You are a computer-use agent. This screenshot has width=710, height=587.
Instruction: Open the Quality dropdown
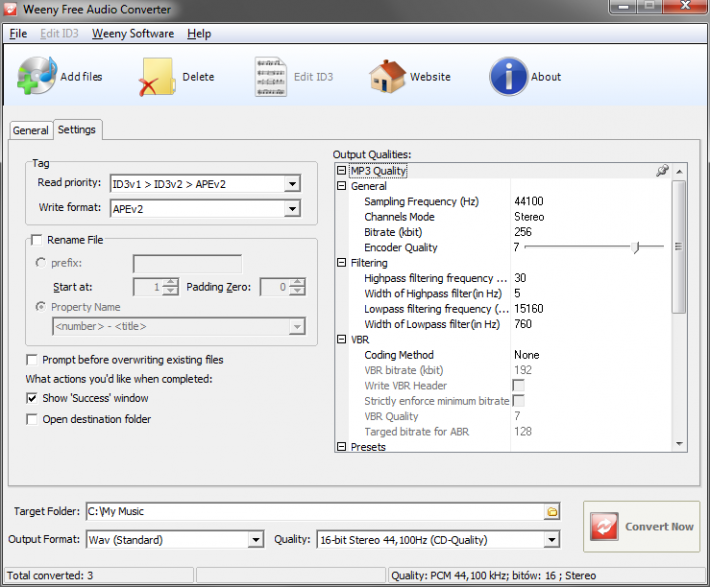(552, 540)
